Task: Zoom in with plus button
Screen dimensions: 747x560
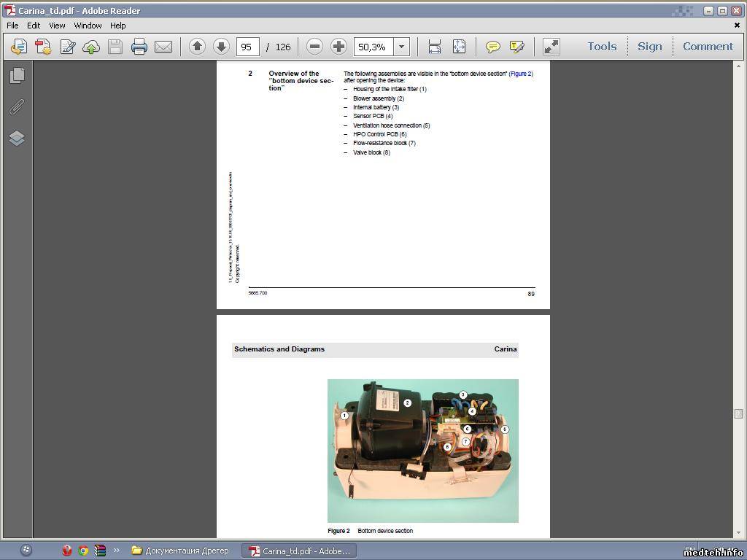Action: pyautogui.click(x=338, y=47)
